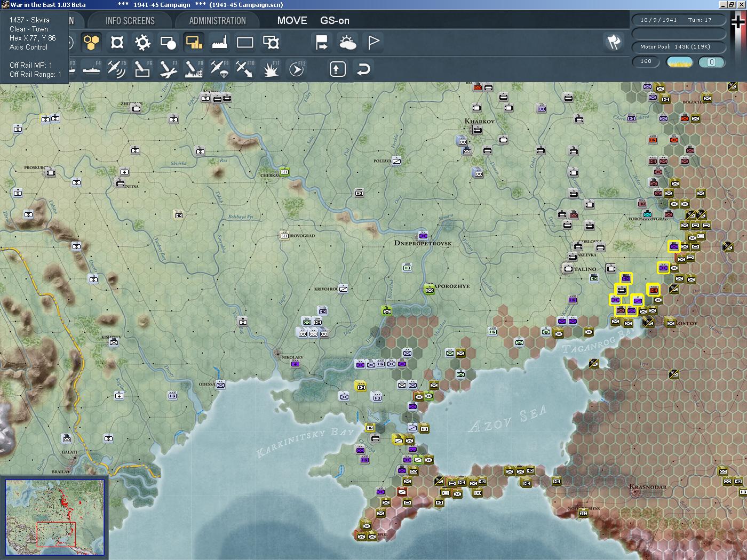Screen dimensions: 747x560
Task: Open the gear settings icon in toolbar
Action: pyautogui.click(x=142, y=42)
